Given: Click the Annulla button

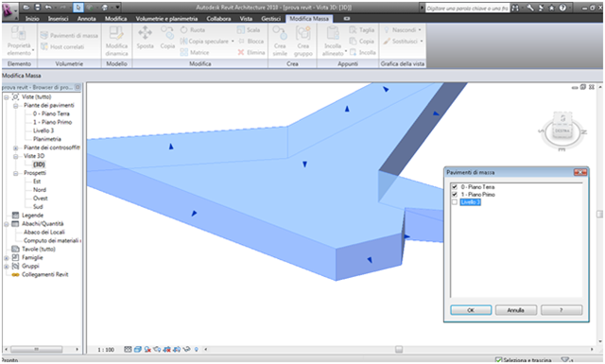Looking at the screenshot, I should (x=516, y=310).
